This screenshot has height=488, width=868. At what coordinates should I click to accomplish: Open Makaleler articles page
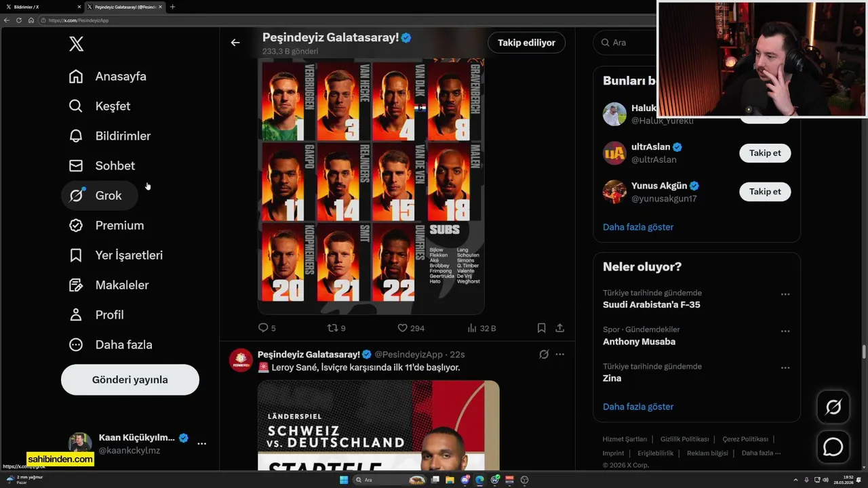[x=108, y=285]
